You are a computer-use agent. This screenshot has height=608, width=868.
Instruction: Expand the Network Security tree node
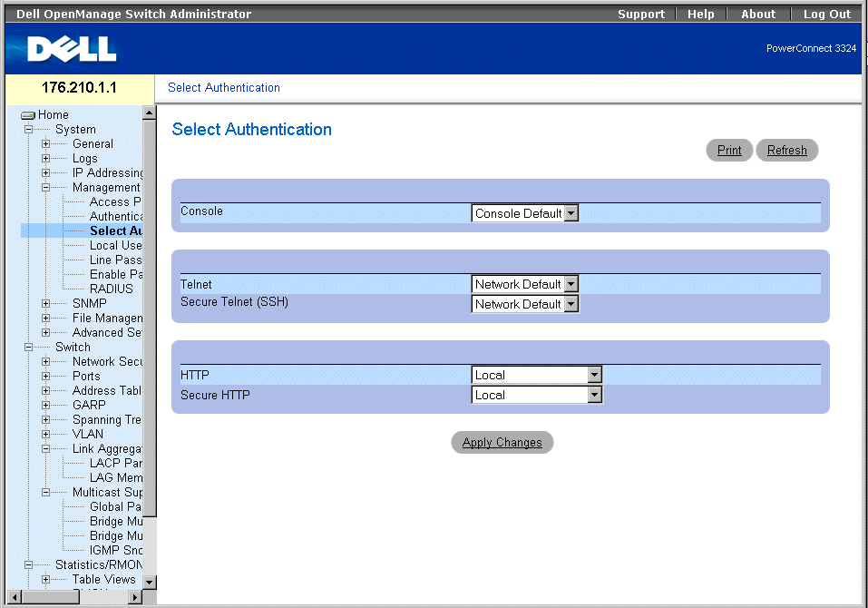pos(45,361)
